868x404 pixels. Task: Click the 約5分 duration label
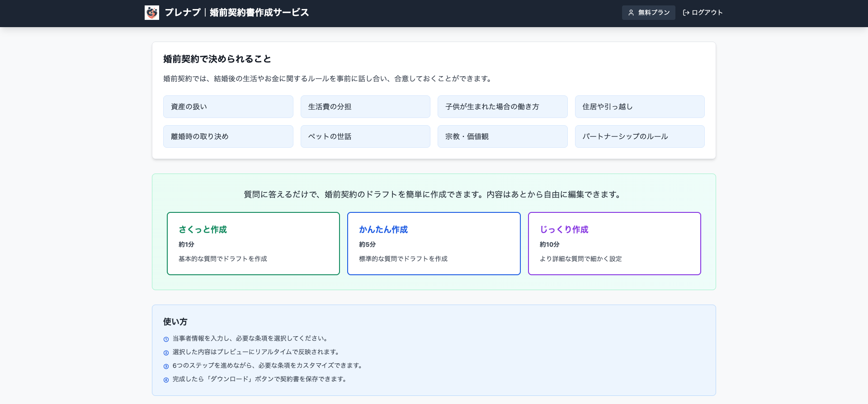click(x=367, y=244)
